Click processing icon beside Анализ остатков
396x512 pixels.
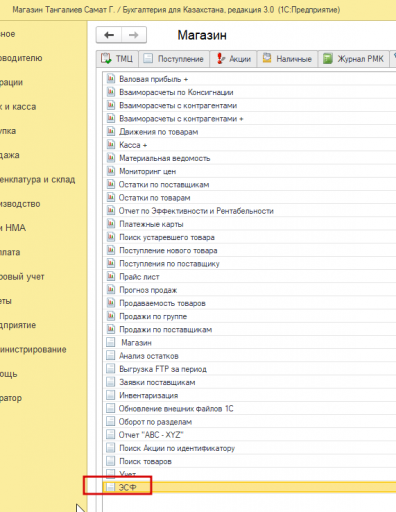(110, 356)
